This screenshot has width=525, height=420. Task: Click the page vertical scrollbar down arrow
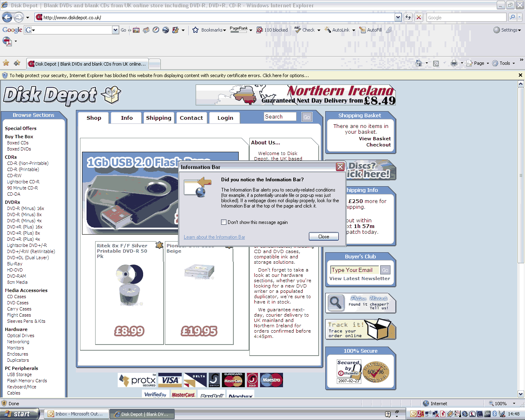click(520, 394)
